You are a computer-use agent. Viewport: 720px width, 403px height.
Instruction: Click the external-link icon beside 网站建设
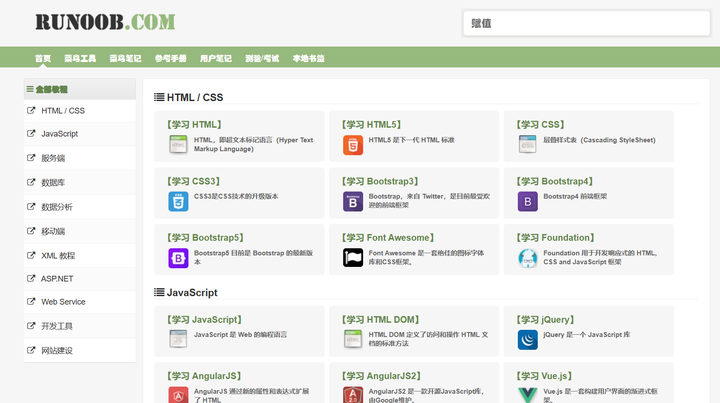[x=31, y=350]
